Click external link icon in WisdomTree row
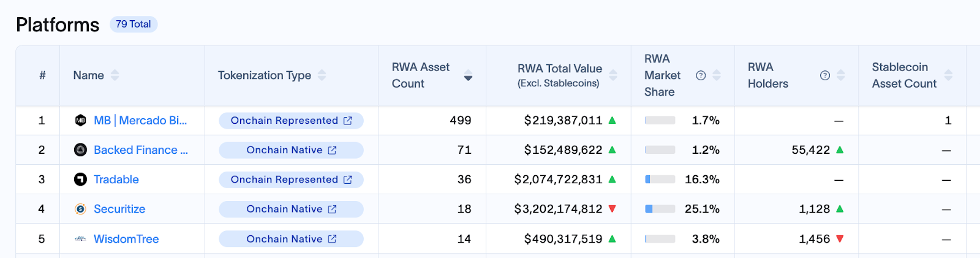 332,239
